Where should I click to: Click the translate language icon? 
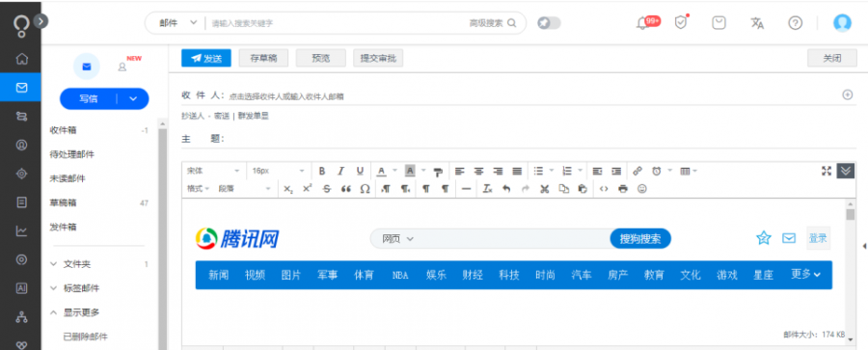point(757,23)
